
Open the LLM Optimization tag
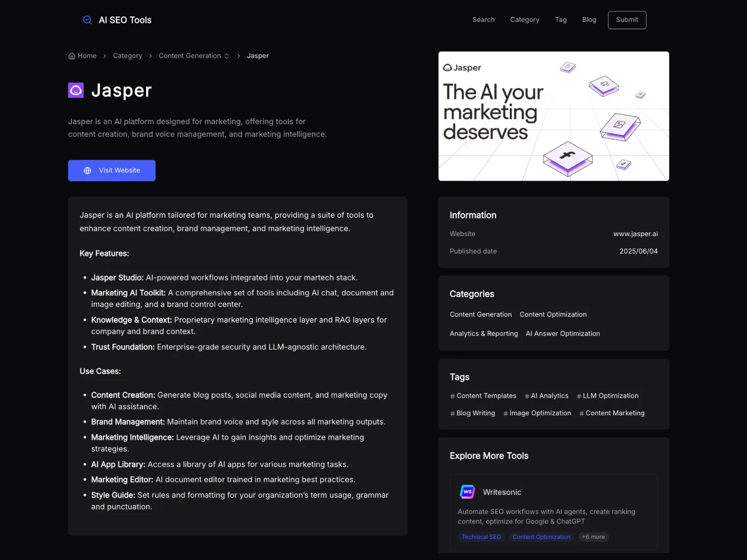607,396
